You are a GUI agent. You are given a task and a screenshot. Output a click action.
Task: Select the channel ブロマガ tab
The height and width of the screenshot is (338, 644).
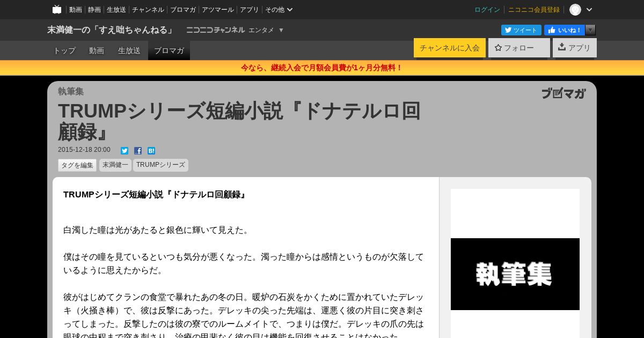click(x=169, y=50)
